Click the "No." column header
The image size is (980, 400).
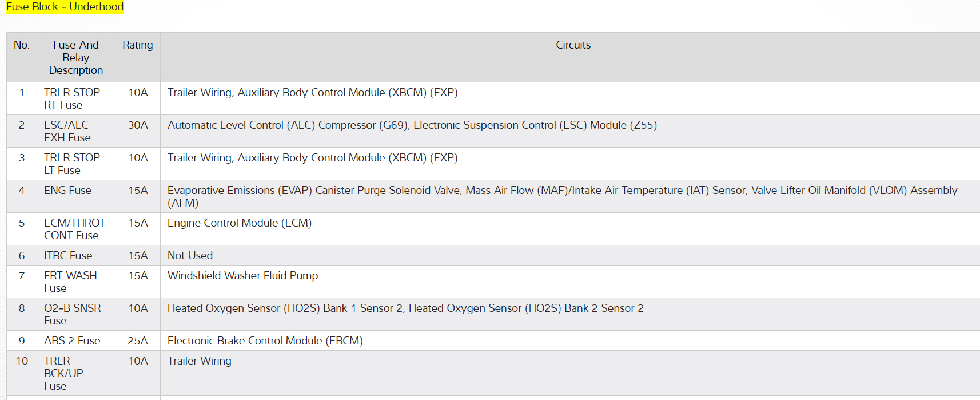point(22,45)
